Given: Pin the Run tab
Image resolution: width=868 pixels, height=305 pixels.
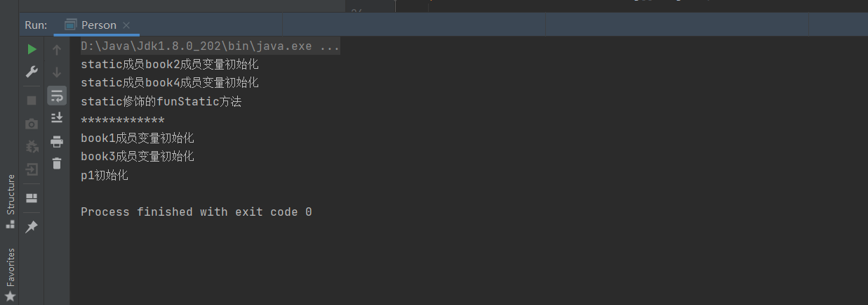Looking at the screenshot, I should click(x=32, y=226).
